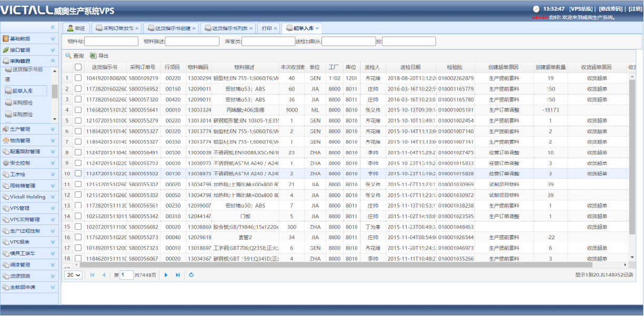This screenshot has width=644, height=316.
Task: Refresh the table with reload icon
Action: (192, 275)
